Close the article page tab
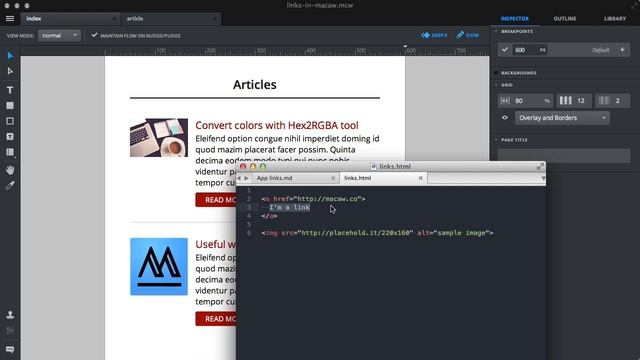This screenshot has height=360, width=640. [215, 19]
